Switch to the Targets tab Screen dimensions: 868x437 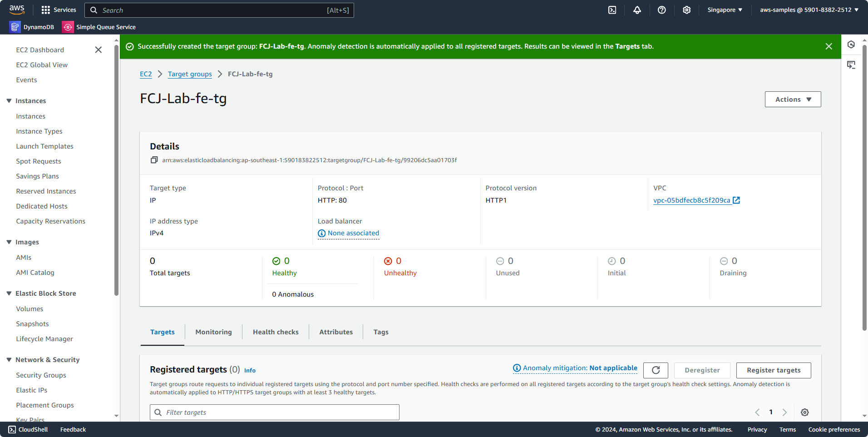pyautogui.click(x=163, y=332)
